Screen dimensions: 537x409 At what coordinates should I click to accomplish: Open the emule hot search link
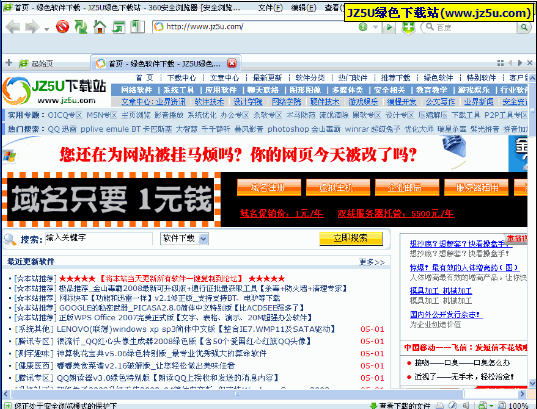point(118,129)
